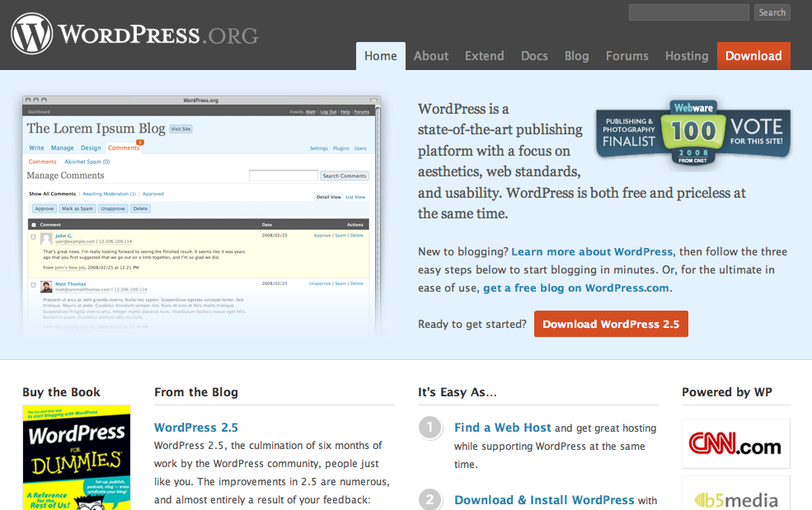Viewport: 812px width, 510px height.
Task: Click the search input field
Action: pos(688,12)
